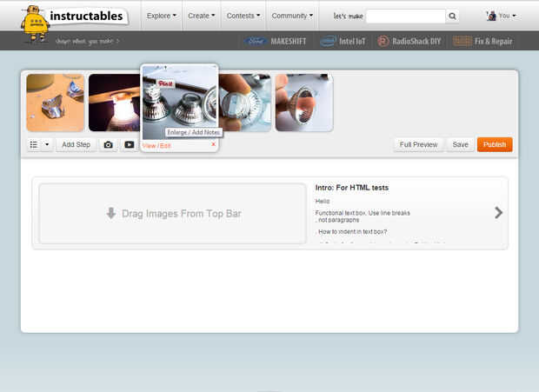Open the Explore menu
The width and height of the screenshot is (539, 392).
point(161,16)
